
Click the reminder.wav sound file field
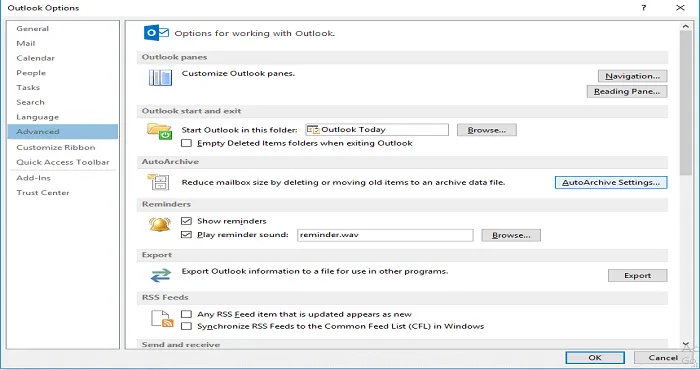tap(385, 235)
